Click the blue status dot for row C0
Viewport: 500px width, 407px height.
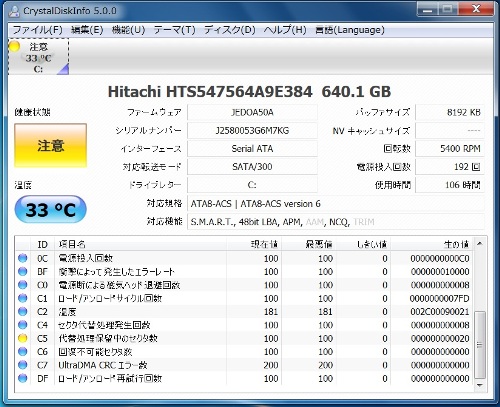click(23, 285)
